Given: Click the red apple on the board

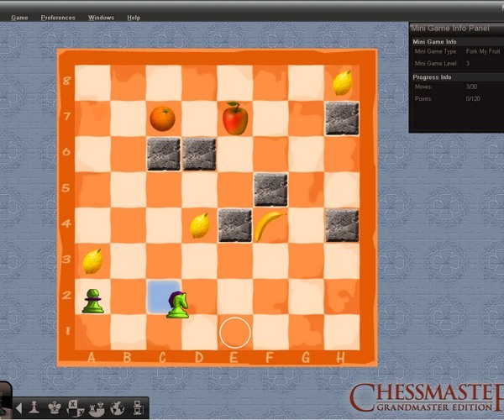Looking at the screenshot, I should [x=234, y=118].
